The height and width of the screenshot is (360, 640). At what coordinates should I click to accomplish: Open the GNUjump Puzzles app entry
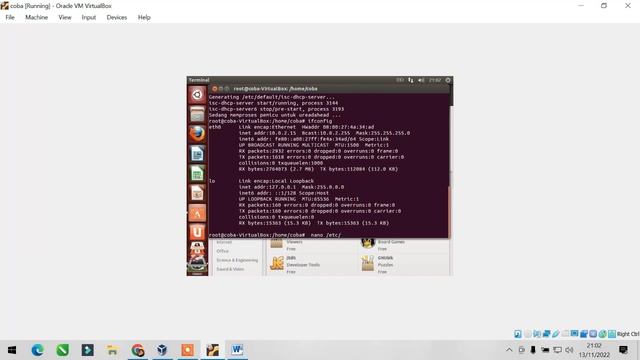(x=378, y=264)
